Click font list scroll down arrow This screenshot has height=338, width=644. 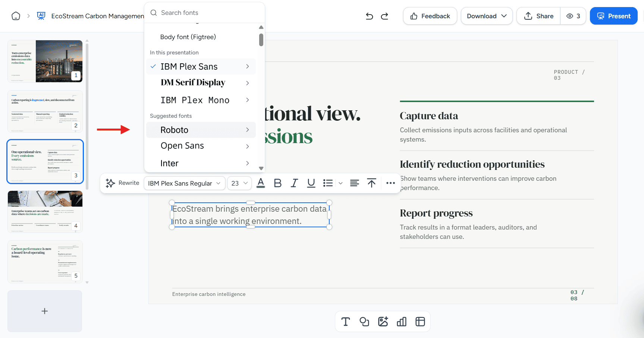click(x=261, y=168)
